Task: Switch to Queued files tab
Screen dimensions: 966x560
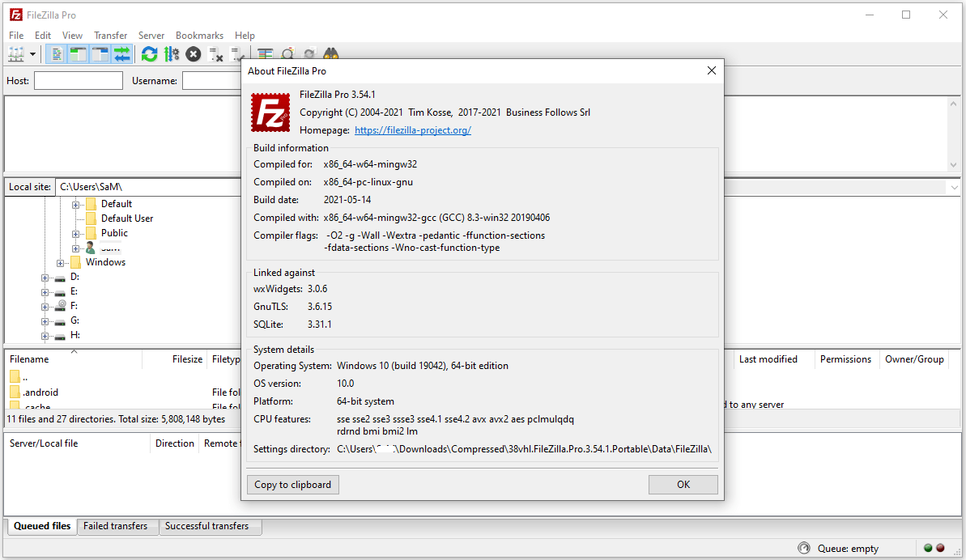Action: click(x=42, y=526)
